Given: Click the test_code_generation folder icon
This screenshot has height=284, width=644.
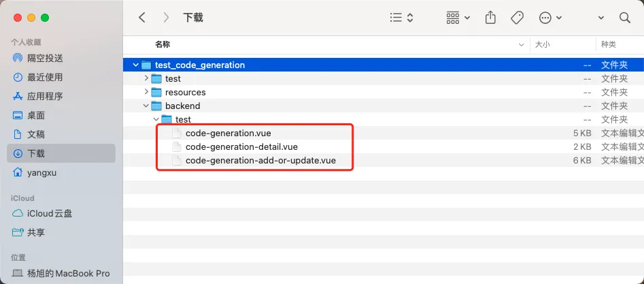Looking at the screenshot, I should (146, 65).
